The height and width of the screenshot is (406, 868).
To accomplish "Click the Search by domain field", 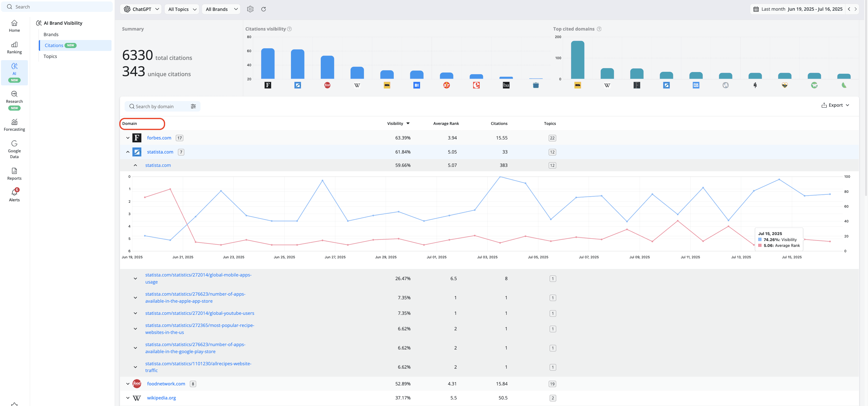I will pyautogui.click(x=162, y=106).
